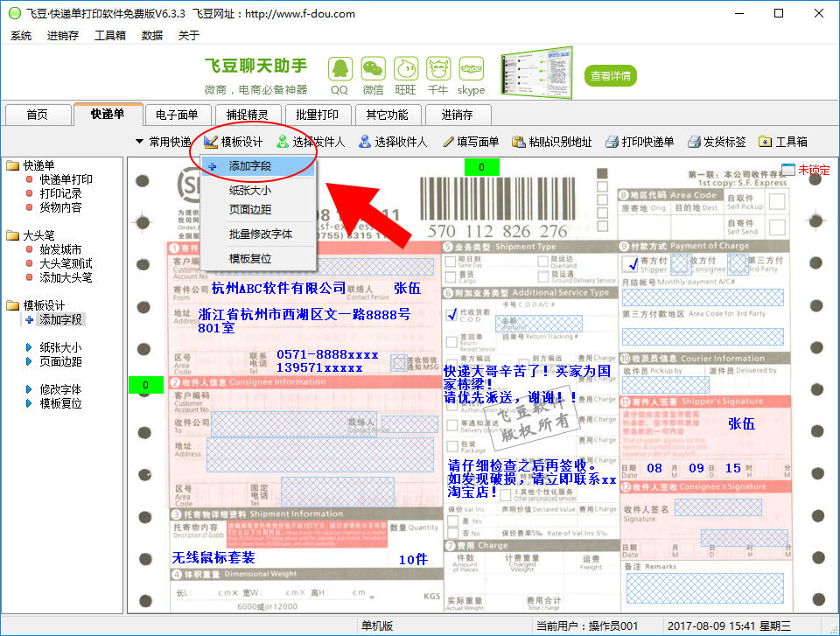Open 大头笔测试 in the sidebar tree
Viewport: 840px width, 636px height.
[x=66, y=263]
